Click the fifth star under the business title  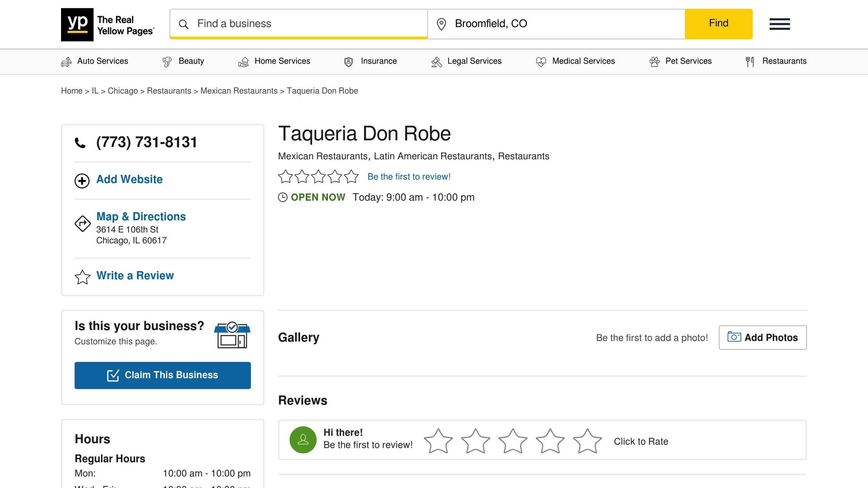point(351,176)
